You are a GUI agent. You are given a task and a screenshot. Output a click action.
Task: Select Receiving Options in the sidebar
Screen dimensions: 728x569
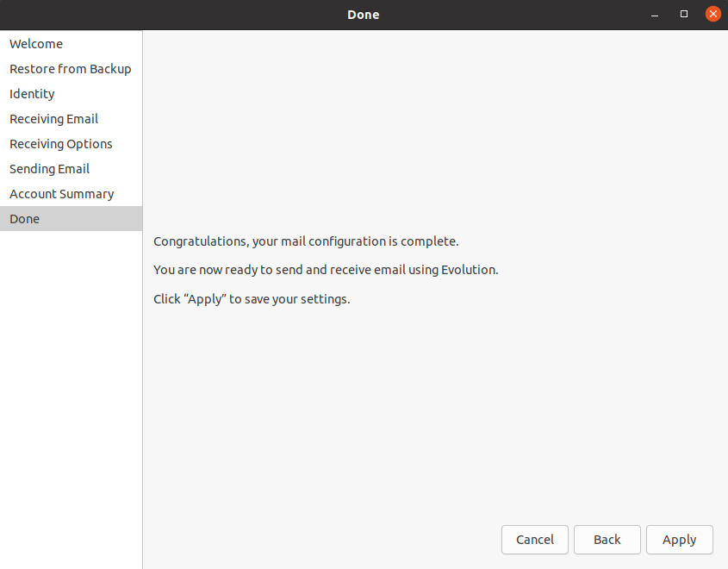click(60, 144)
